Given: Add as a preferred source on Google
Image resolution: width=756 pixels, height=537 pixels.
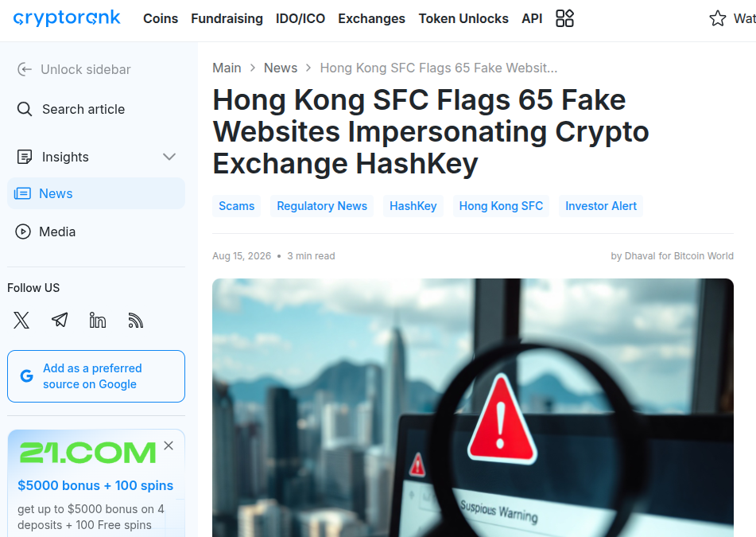Looking at the screenshot, I should point(96,376).
